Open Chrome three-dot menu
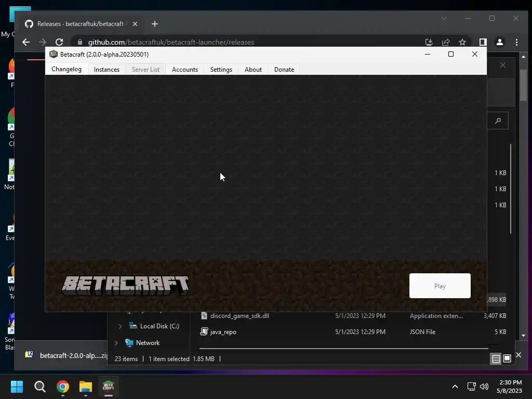532x399 pixels. [x=516, y=42]
